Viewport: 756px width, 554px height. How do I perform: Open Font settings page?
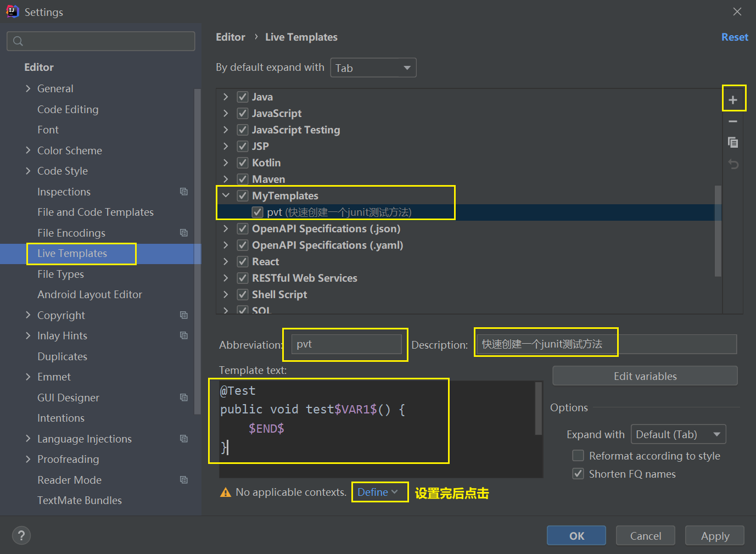[48, 130]
